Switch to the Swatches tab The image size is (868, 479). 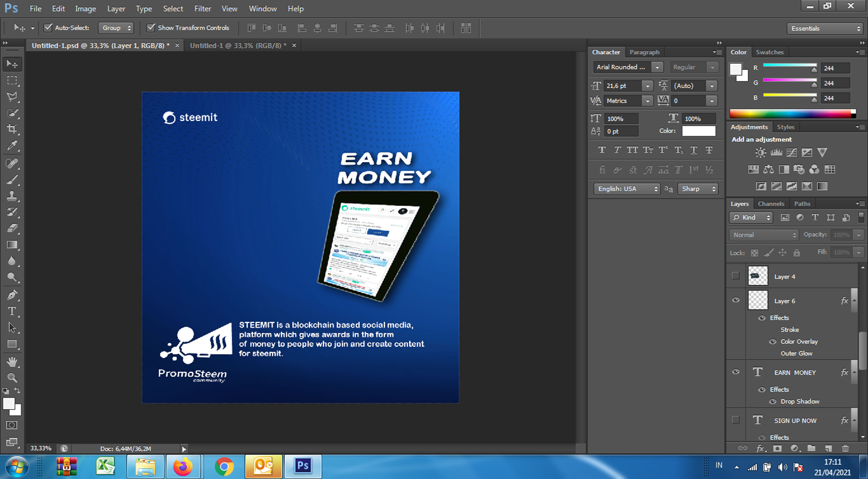770,52
